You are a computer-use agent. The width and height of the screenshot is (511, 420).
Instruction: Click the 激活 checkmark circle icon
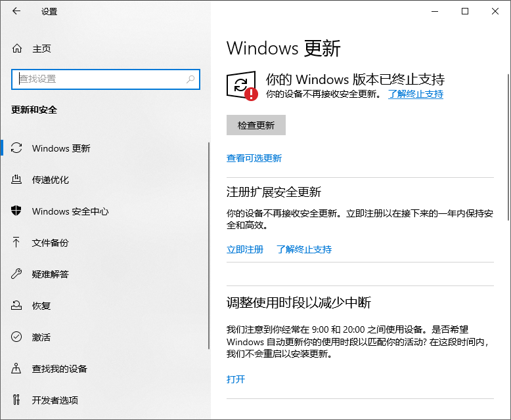pos(16,337)
